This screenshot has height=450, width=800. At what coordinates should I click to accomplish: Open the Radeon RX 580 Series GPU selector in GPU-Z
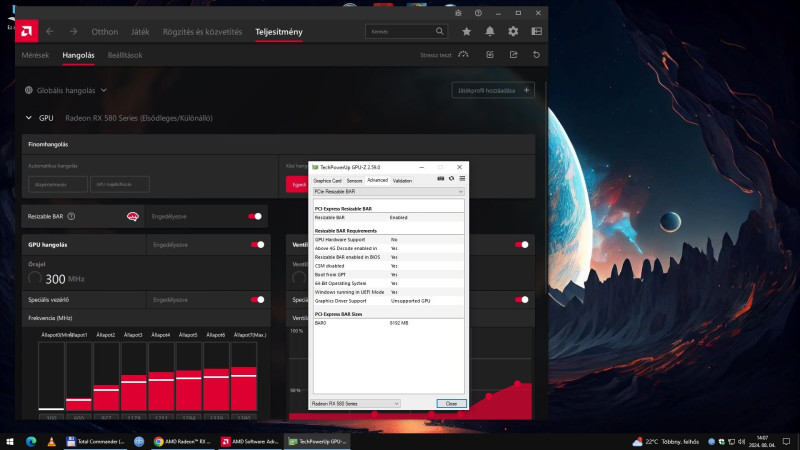pos(356,404)
